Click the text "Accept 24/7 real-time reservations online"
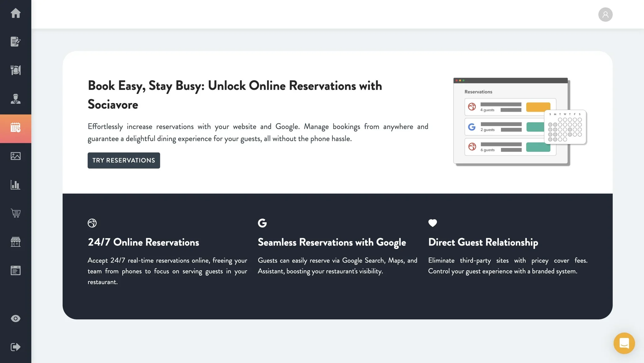This screenshot has width=644, height=363. [167, 271]
